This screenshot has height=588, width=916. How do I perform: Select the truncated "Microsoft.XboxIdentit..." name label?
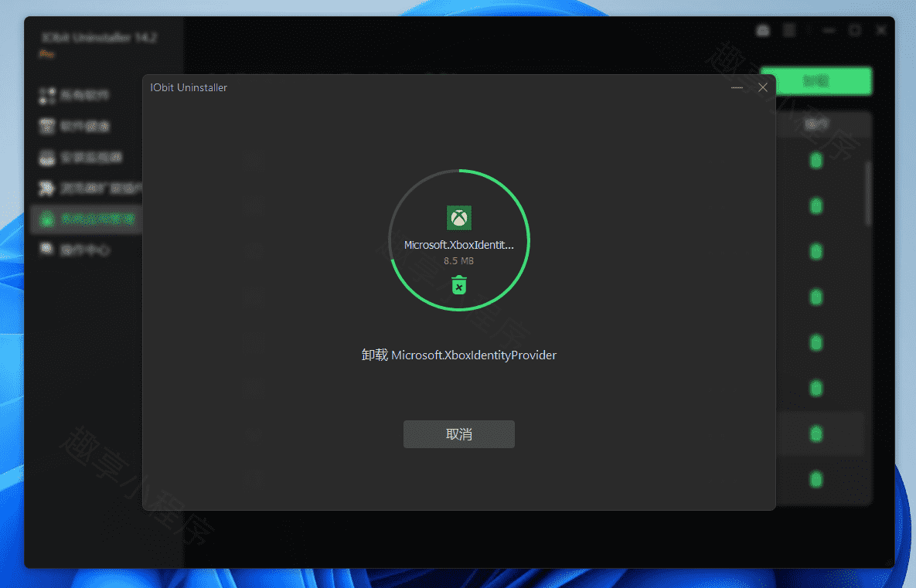[459, 245]
